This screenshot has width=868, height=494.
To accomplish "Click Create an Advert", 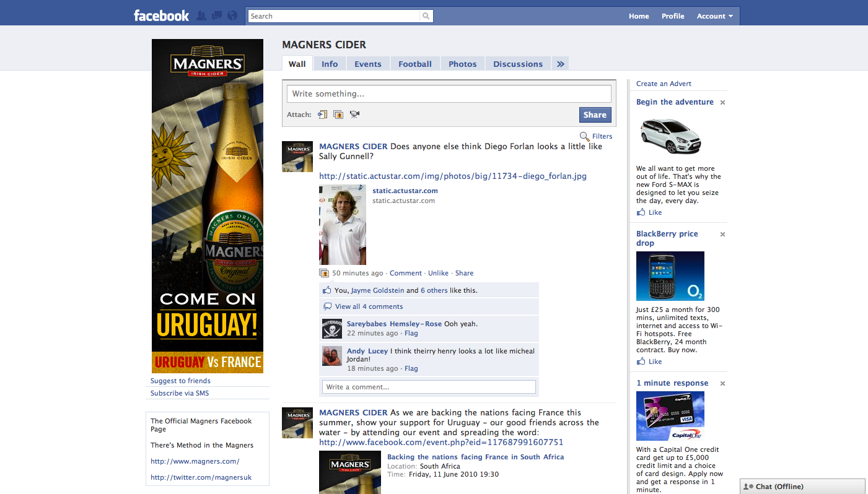I will [x=664, y=84].
